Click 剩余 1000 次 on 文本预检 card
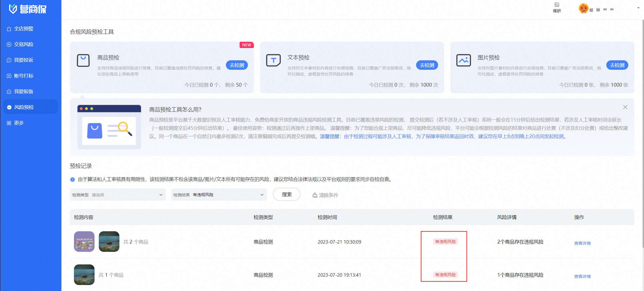Screen dimensions: 644x291 [424, 85]
